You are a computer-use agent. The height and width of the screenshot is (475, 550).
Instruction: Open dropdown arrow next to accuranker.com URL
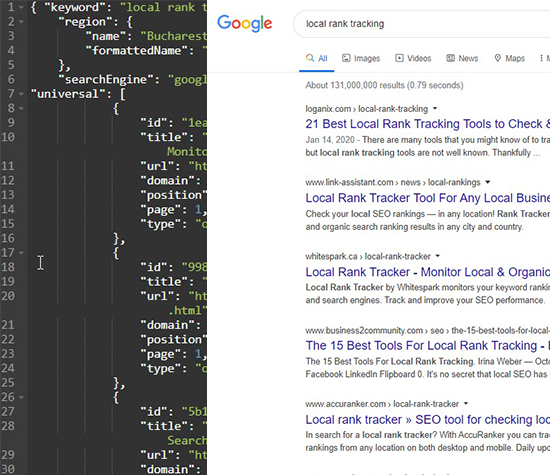pyautogui.click(x=466, y=403)
